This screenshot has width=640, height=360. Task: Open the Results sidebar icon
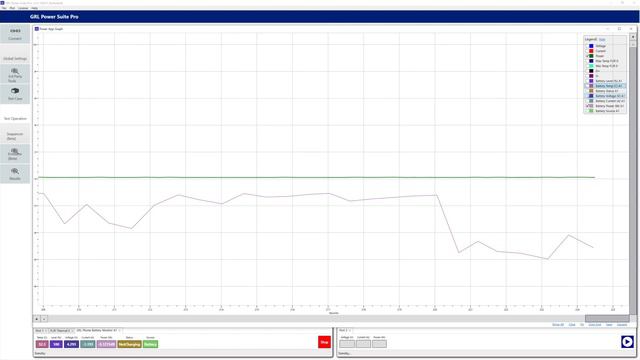(15, 174)
